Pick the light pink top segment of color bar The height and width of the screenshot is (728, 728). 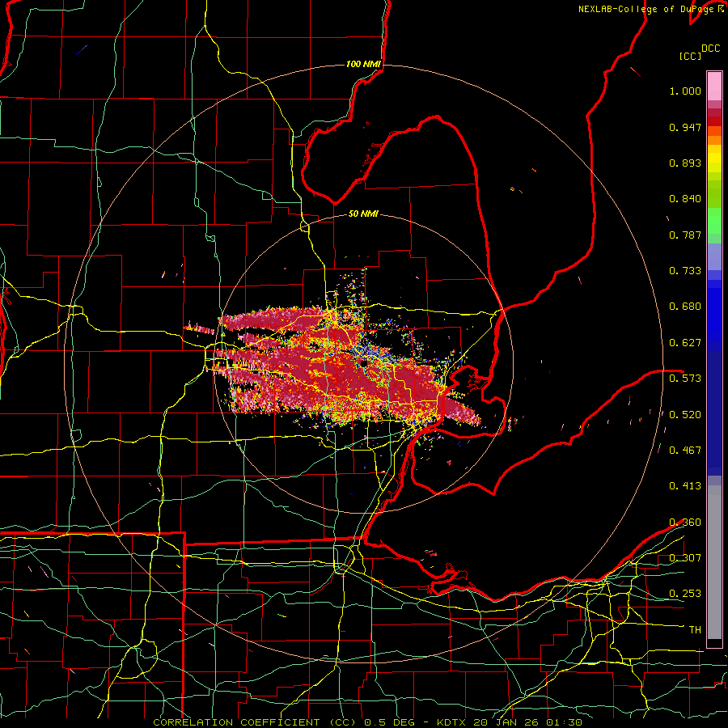(x=714, y=87)
